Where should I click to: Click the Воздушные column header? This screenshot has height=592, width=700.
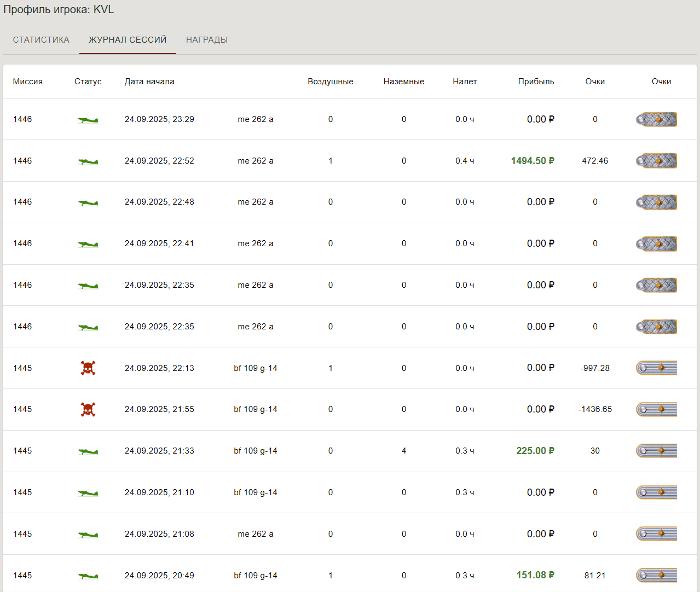331,82
